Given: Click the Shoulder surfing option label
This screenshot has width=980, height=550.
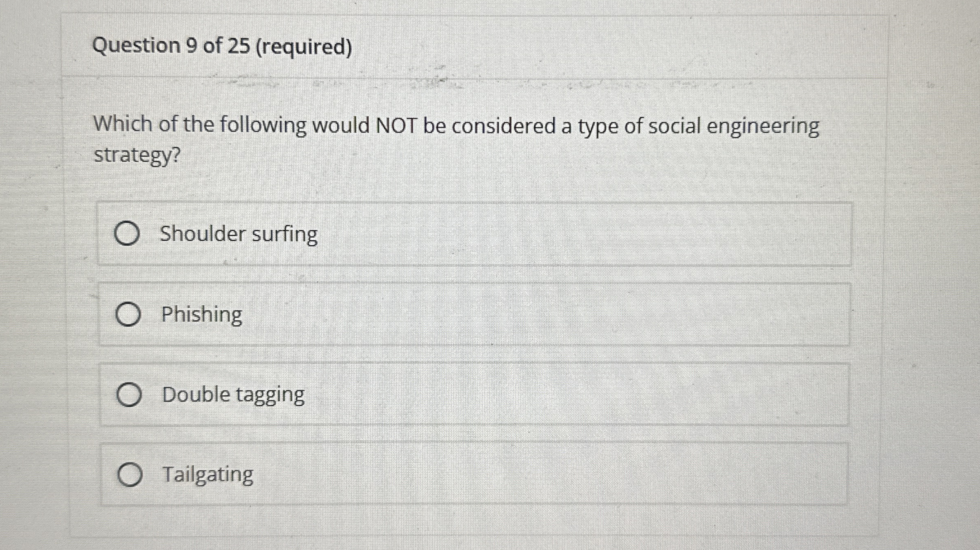Looking at the screenshot, I should (238, 234).
